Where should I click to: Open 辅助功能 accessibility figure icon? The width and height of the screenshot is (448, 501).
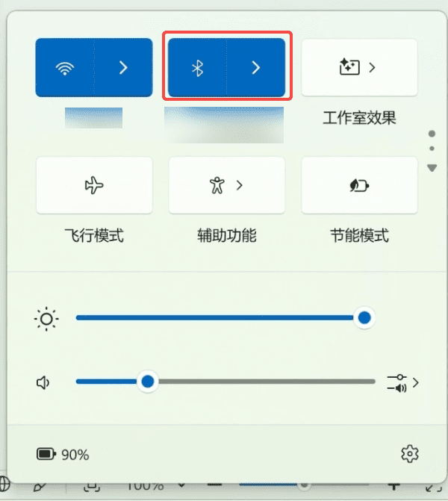click(x=217, y=185)
